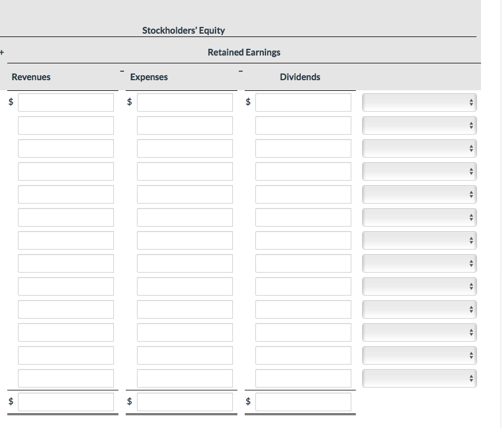
Task: Focus the third-row Expenses input
Action: [x=185, y=149]
